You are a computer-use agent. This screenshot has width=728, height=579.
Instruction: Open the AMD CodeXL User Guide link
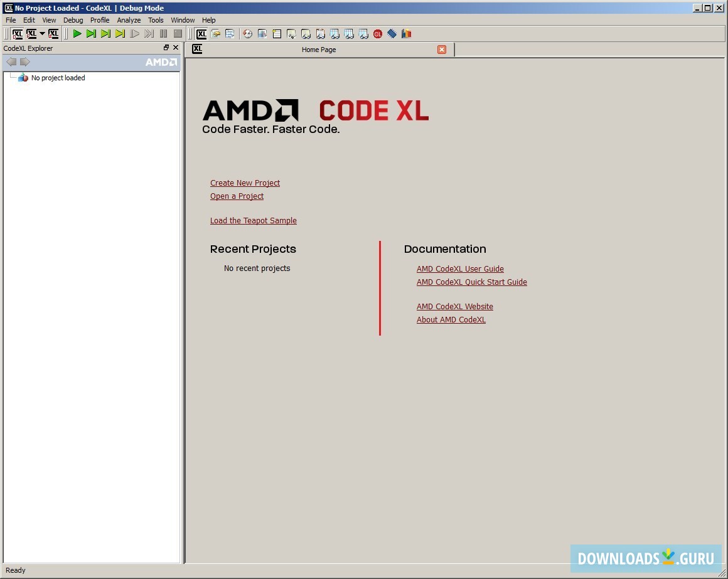pyautogui.click(x=460, y=268)
